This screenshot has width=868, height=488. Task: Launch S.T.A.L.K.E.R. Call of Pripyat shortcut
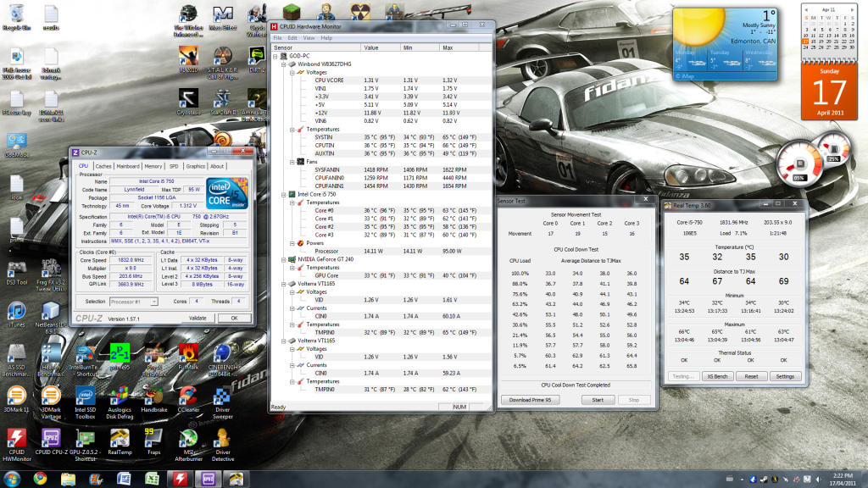pyautogui.click(x=223, y=63)
